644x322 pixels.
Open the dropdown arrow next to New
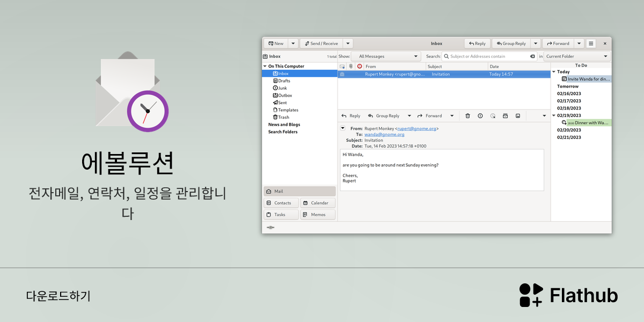coord(293,43)
